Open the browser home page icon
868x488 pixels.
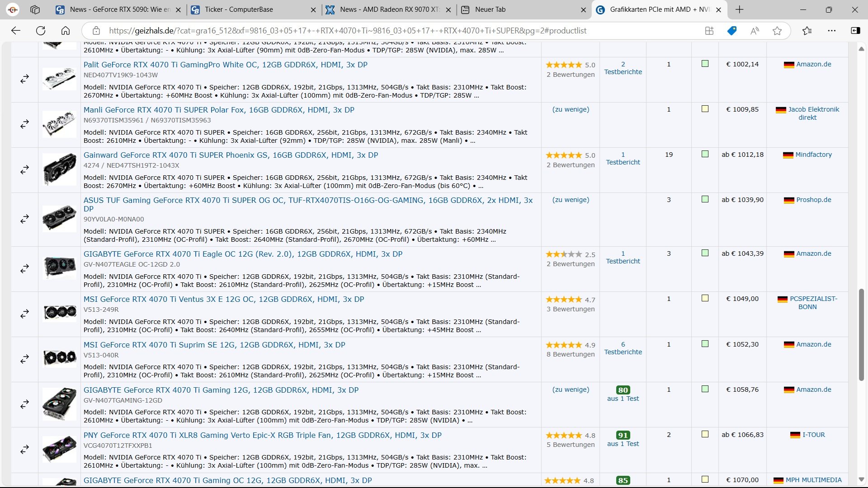(x=66, y=31)
